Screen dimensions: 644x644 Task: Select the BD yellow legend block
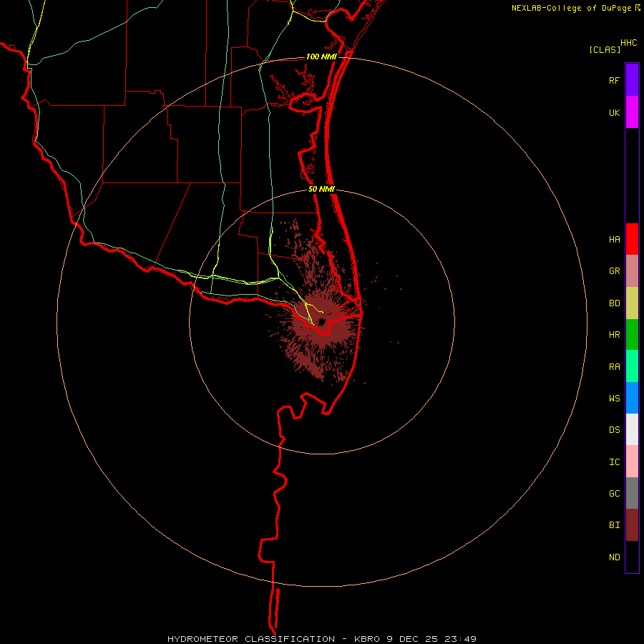pyautogui.click(x=632, y=303)
